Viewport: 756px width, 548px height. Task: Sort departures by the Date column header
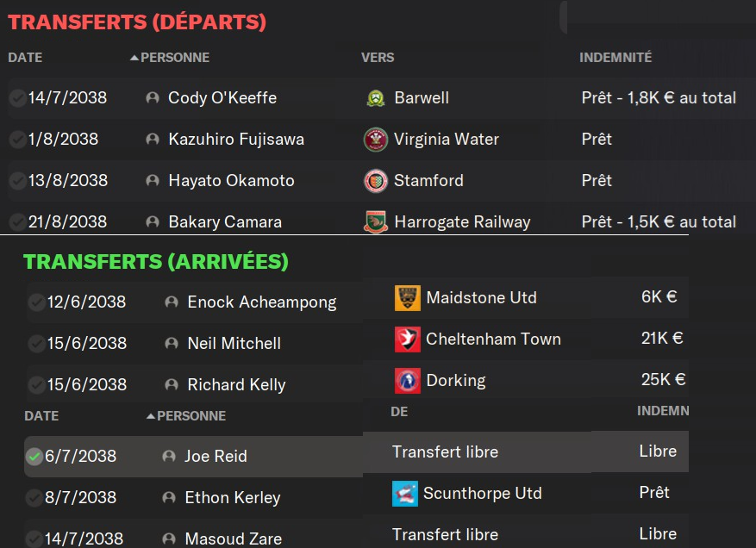[x=25, y=58]
